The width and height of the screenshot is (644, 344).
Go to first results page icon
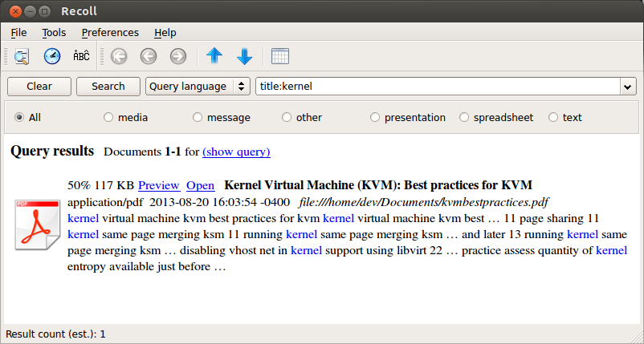point(119,56)
